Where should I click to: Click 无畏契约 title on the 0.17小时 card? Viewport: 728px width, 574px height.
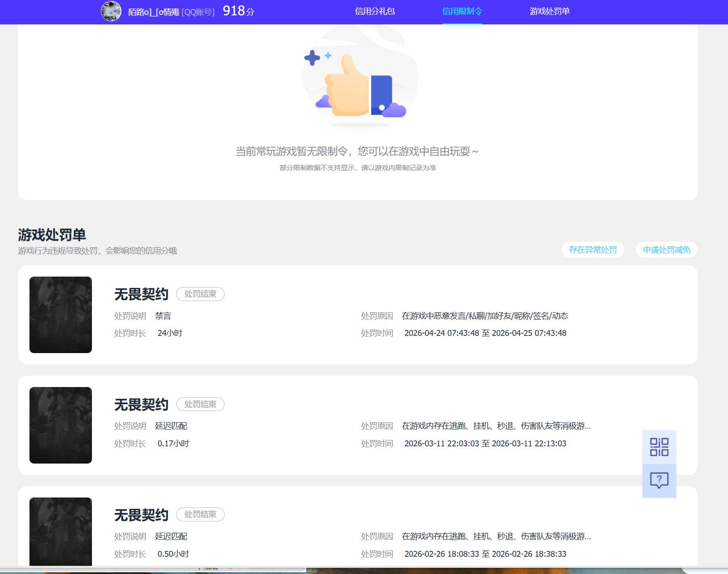[141, 405]
